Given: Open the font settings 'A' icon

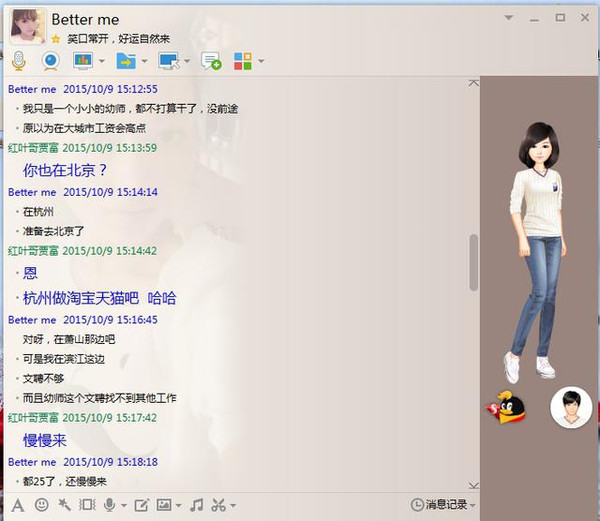Looking at the screenshot, I should (17, 505).
